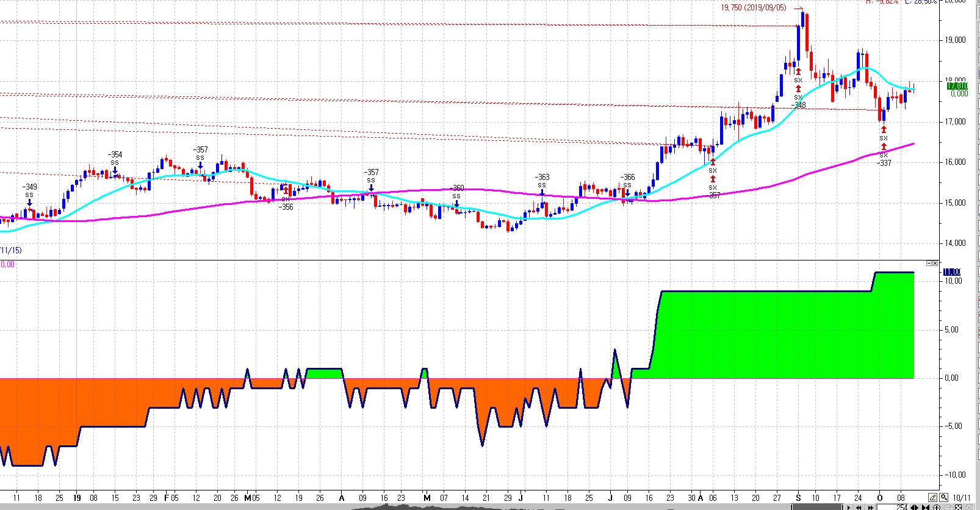Click the horizontal chart scrollbar thumb
The width and height of the screenshot is (980, 510).
(817, 508)
